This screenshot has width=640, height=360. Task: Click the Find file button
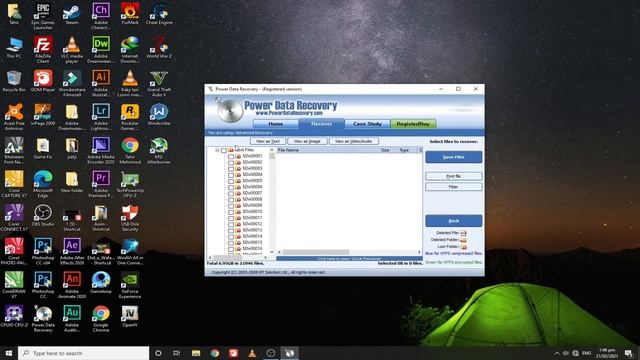(x=453, y=176)
